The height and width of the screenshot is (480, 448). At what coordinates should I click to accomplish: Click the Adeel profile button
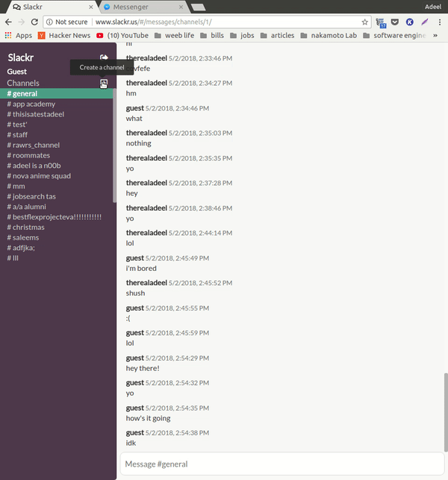point(432,7)
